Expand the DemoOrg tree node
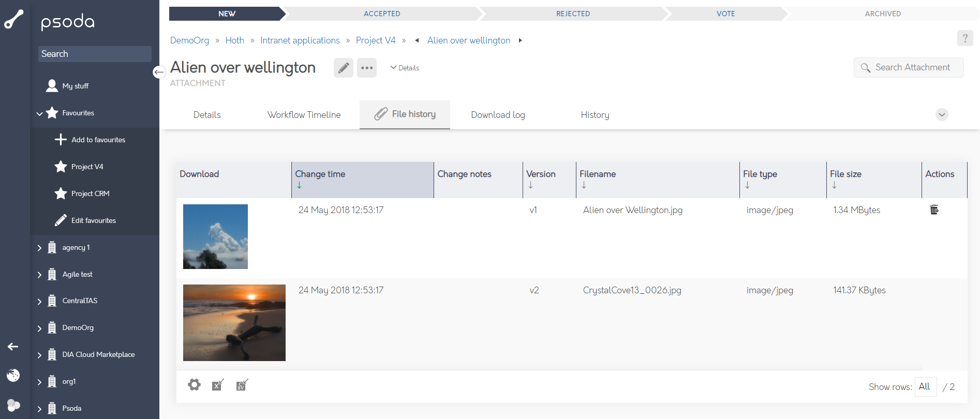Screen dimensions: 980x419 [x=39, y=328]
